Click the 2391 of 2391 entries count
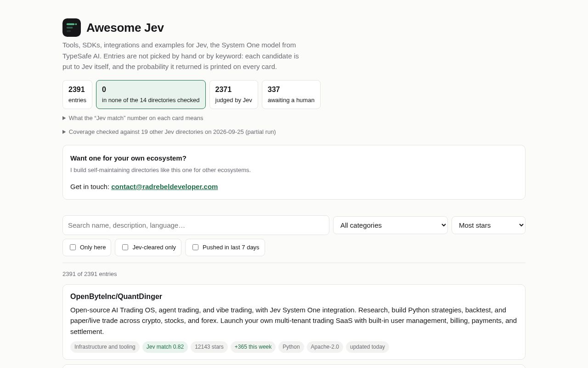Image resolution: width=588 pixels, height=368 pixels. click(90, 274)
